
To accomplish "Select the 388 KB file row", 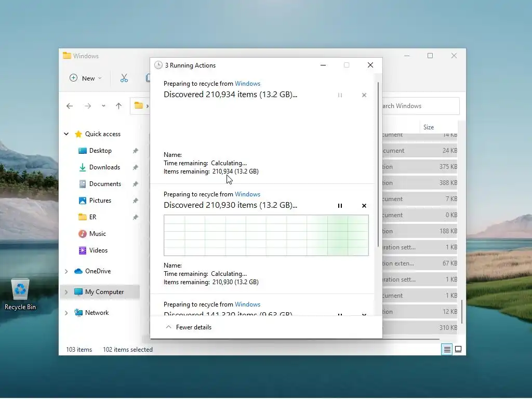I will point(420,183).
